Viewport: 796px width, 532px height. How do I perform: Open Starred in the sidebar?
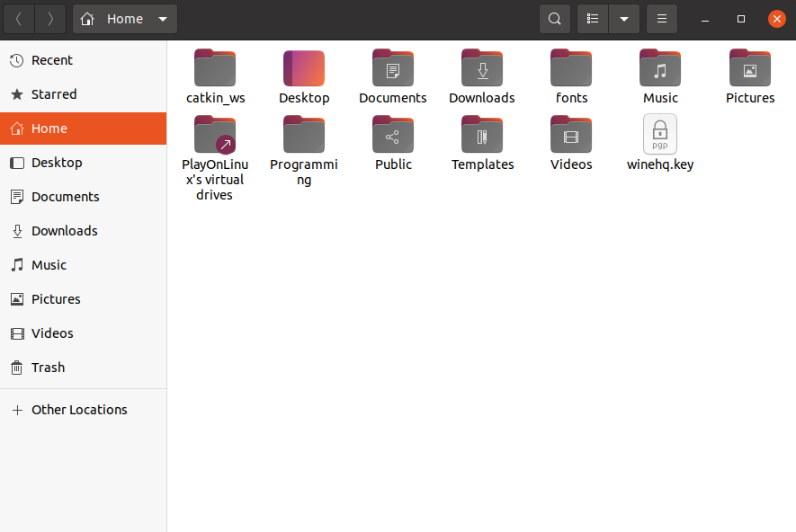click(x=84, y=94)
